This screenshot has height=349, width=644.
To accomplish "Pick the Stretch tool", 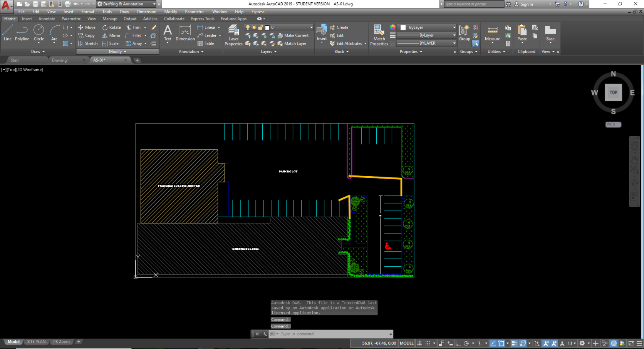I will [88, 43].
